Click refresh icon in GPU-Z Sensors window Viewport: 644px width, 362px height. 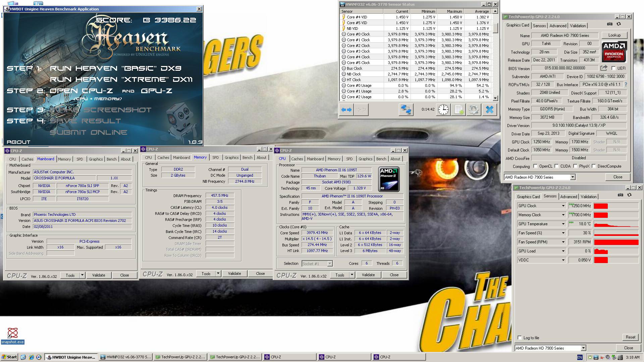[630, 195]
